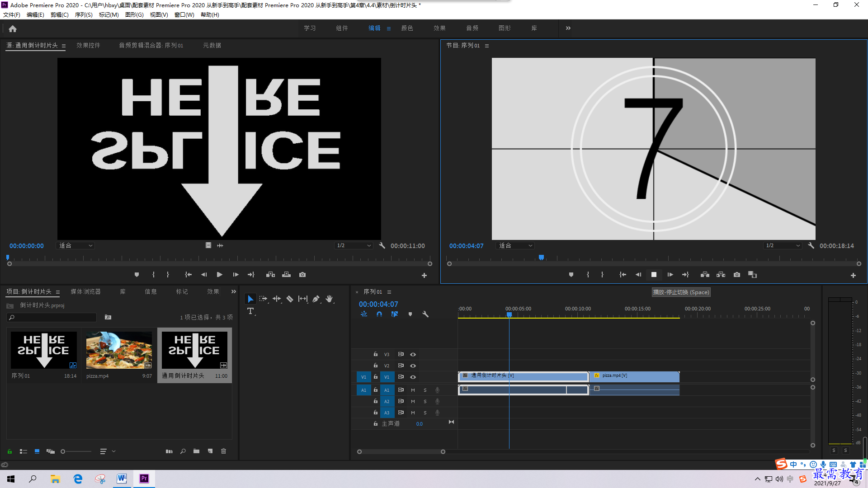
Task: Select pizza.mp4 thumbnail in project panel
Action: [x=119, y=350]
